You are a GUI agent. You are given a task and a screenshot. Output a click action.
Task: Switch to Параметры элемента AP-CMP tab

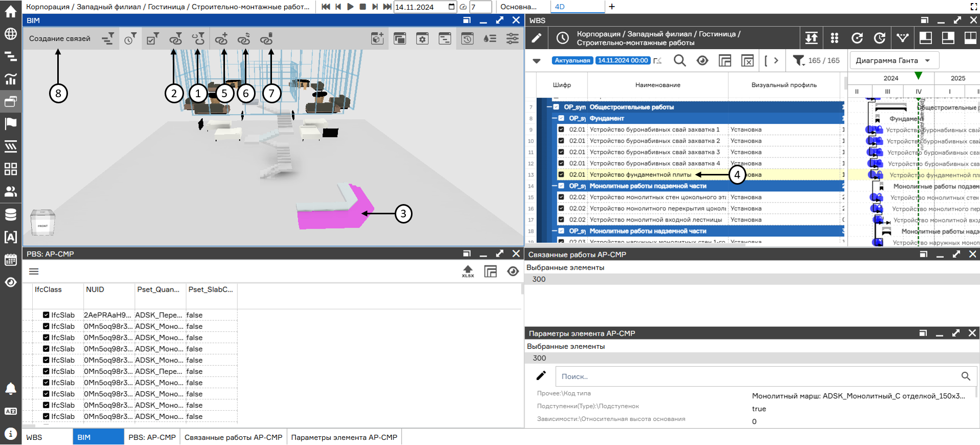[x=344, y=437]
